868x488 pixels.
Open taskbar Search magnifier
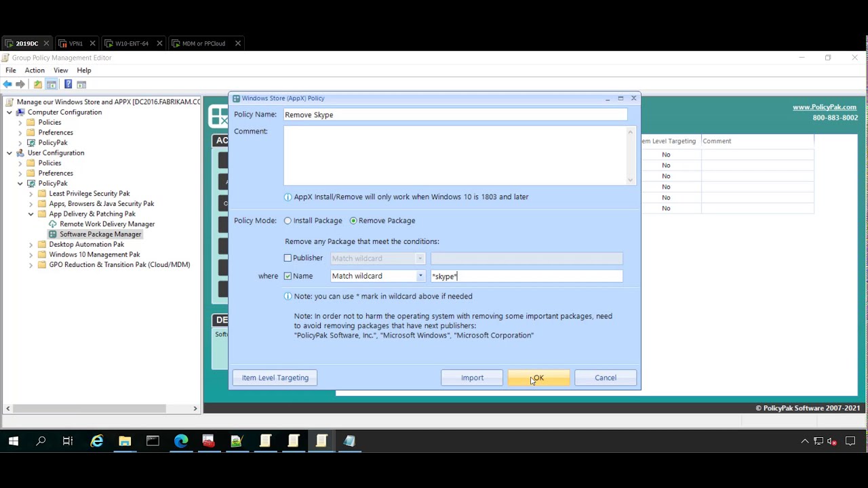tap(41, 441)
